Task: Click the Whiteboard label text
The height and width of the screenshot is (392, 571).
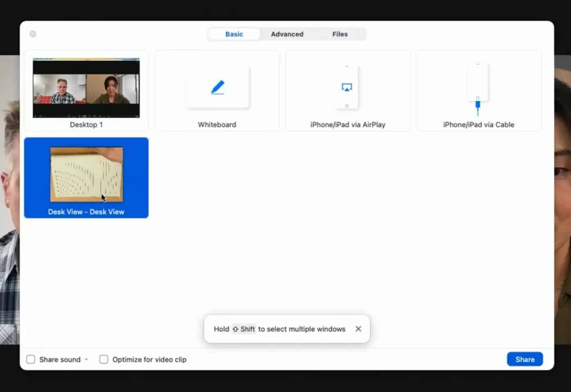Action: click(217, 125)
